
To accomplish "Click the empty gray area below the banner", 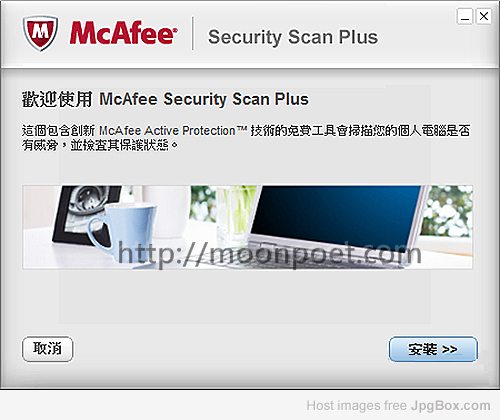I will 247,300.
